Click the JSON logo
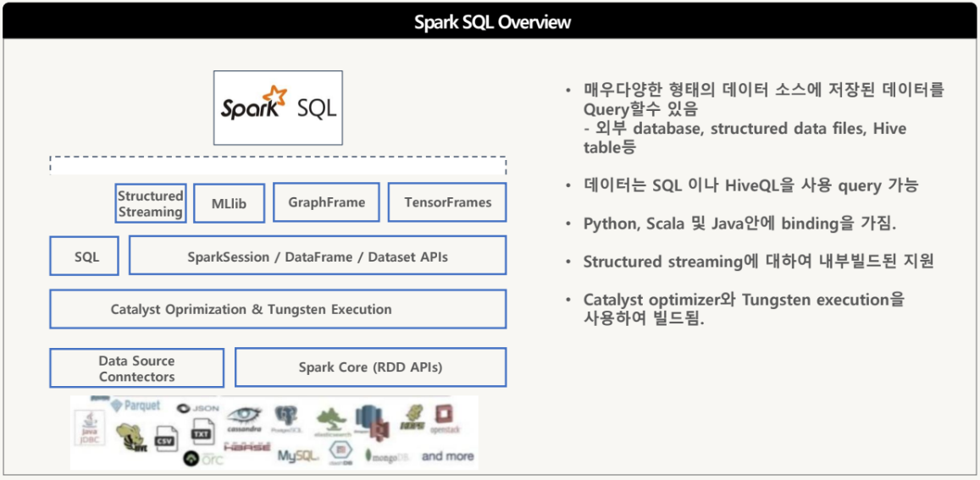 click(x=198, y=408)
